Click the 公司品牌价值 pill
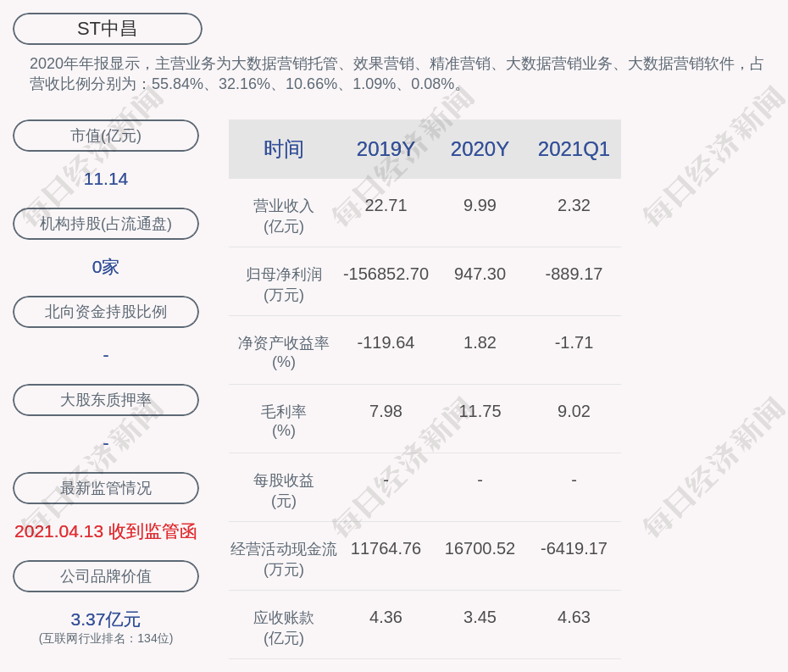Screen dimensions: 788x672 pos(106,576)
